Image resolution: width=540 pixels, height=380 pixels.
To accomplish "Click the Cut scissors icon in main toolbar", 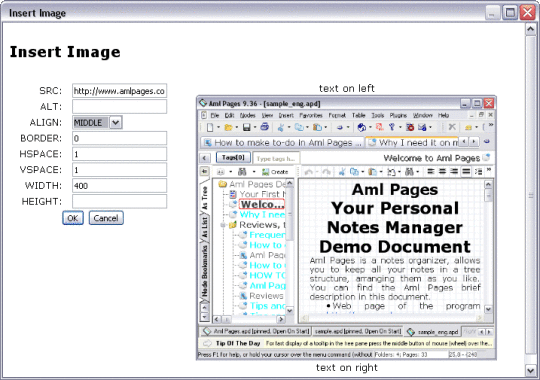I will (x=281, y=127).
